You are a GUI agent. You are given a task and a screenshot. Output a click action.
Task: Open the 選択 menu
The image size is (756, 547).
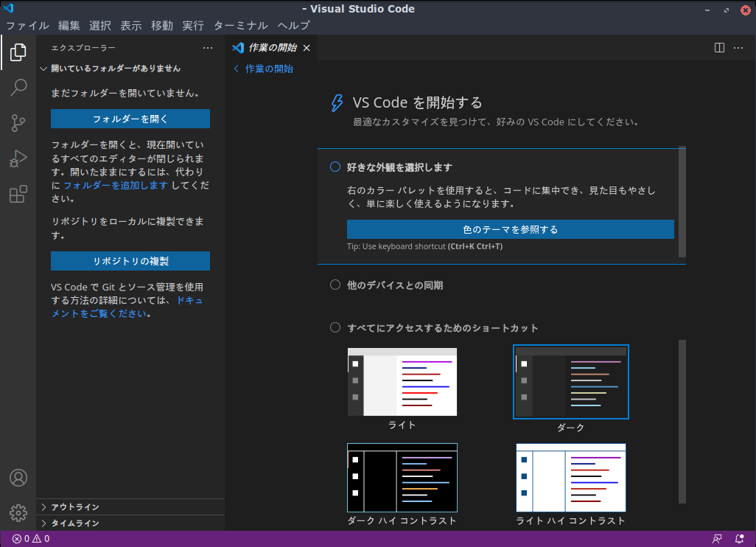99,26
